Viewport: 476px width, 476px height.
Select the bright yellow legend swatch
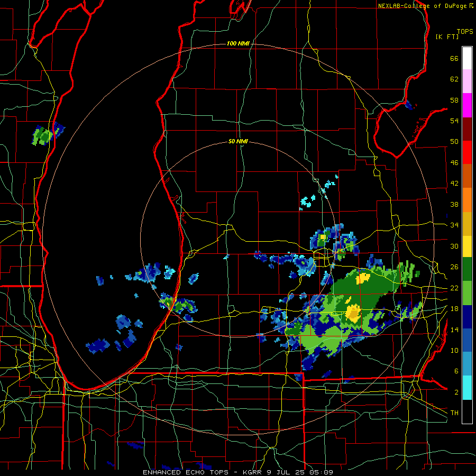coord(467,246)
